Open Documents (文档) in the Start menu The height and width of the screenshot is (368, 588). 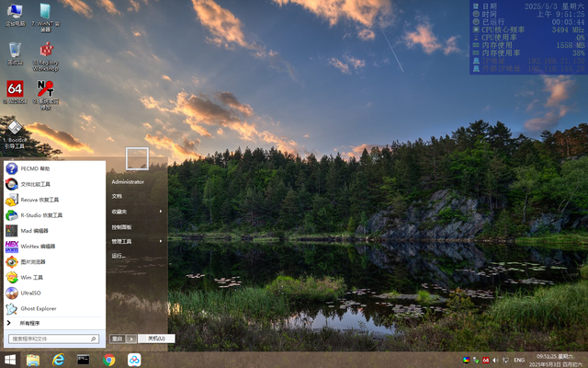click(117, 196)
